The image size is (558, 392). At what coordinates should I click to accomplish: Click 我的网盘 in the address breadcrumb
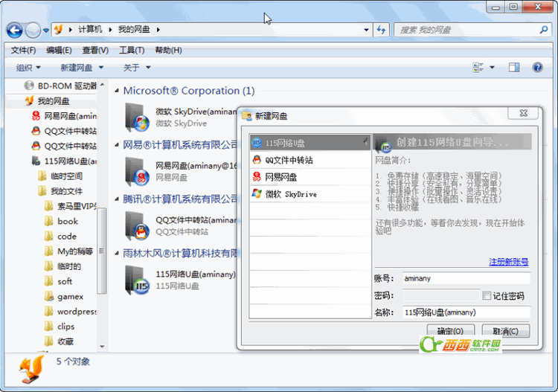click(134, 30)
